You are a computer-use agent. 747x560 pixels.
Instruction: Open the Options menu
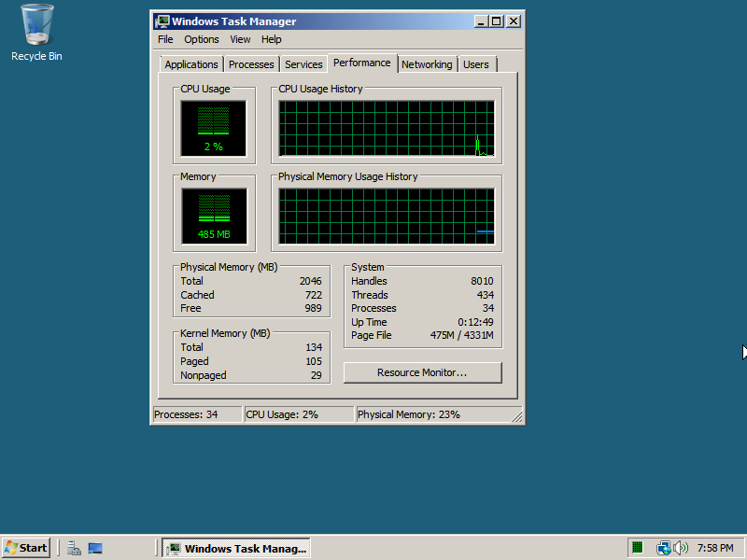(x=201, y=39)
